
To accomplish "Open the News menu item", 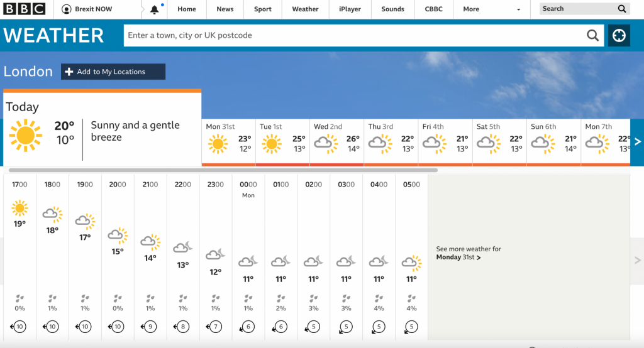I will pos(225,9).
